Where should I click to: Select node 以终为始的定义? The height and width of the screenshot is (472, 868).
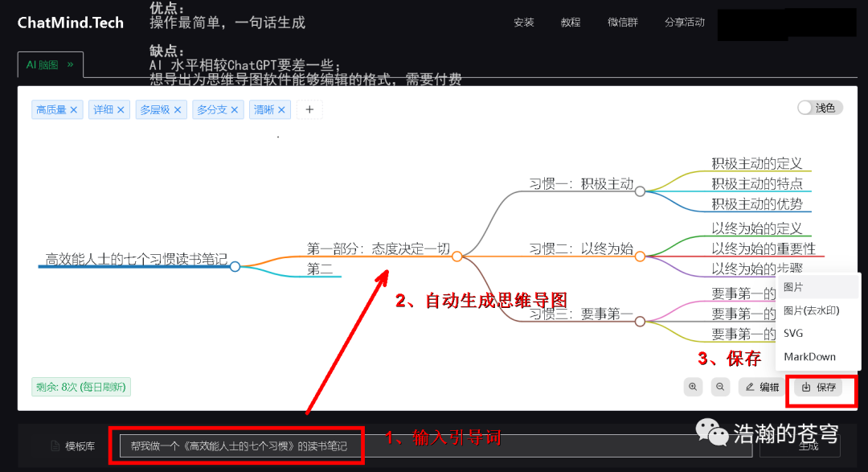tap(757, 228)
